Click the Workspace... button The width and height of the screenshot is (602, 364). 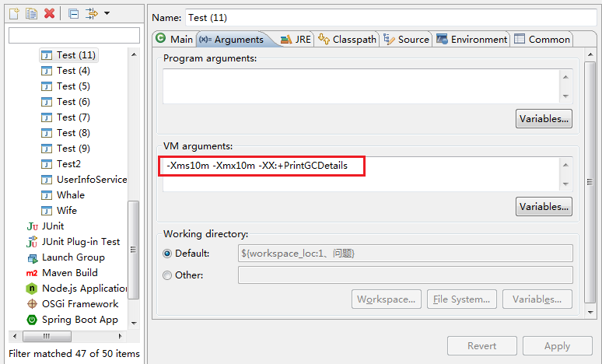387,299
